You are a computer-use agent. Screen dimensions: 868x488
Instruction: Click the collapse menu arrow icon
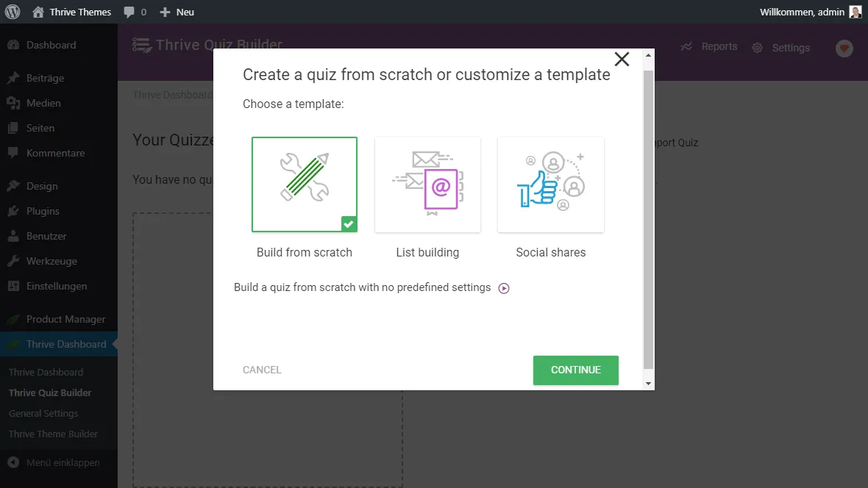coord(13,462)
